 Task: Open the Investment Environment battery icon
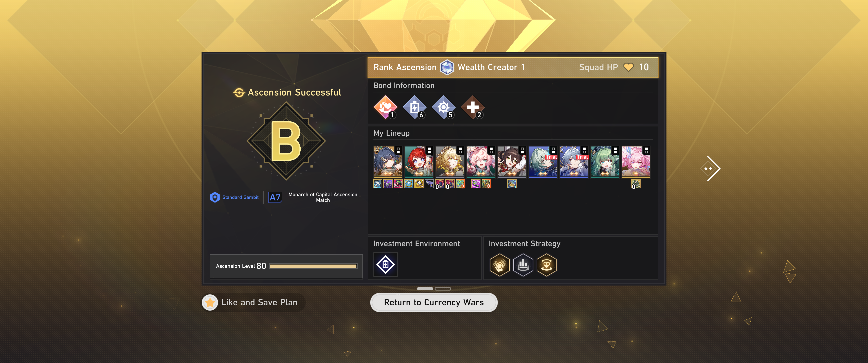coord(386,264)
